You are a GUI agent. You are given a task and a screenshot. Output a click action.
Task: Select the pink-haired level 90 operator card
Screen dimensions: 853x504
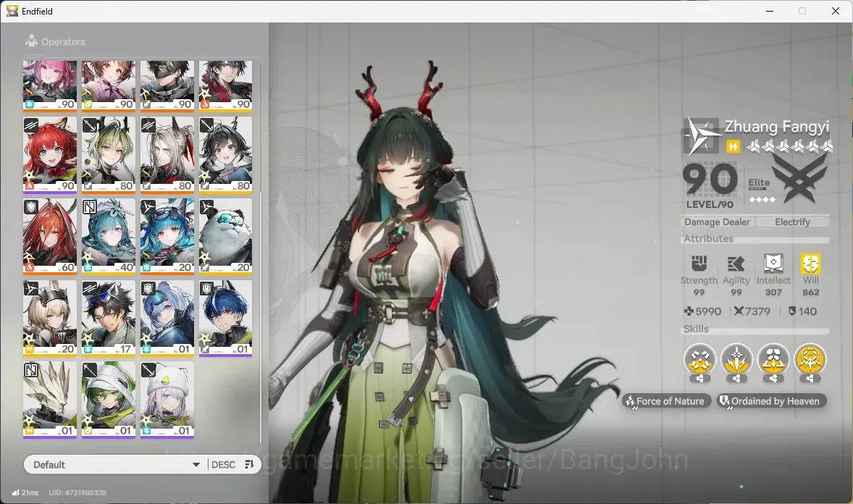(49, 85)
